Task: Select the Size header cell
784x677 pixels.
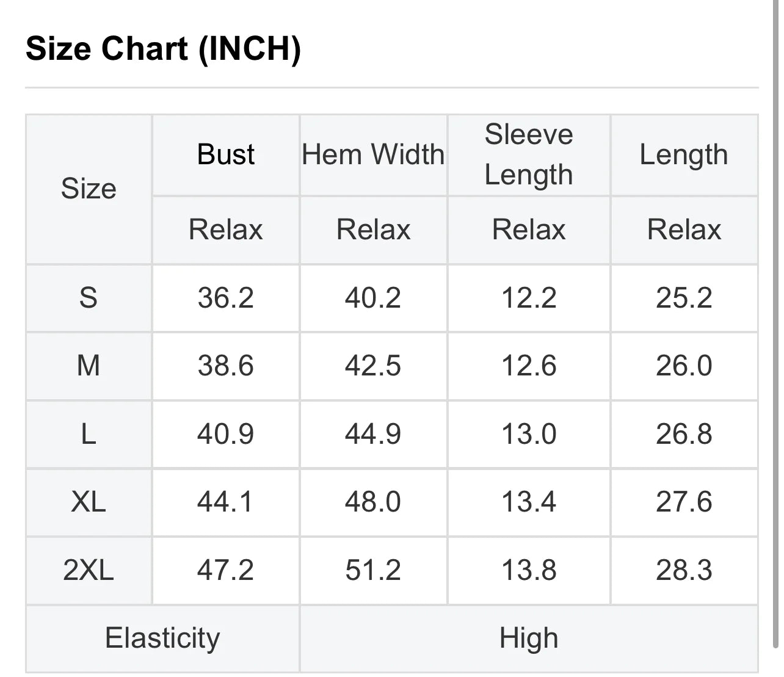Action: 89,189
